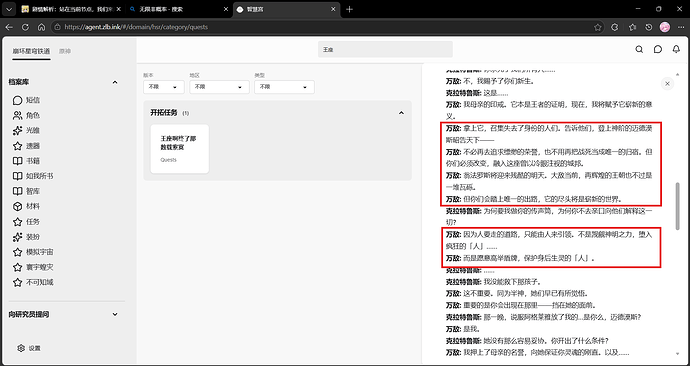Click the browser home icon

[x=41, y=27]
